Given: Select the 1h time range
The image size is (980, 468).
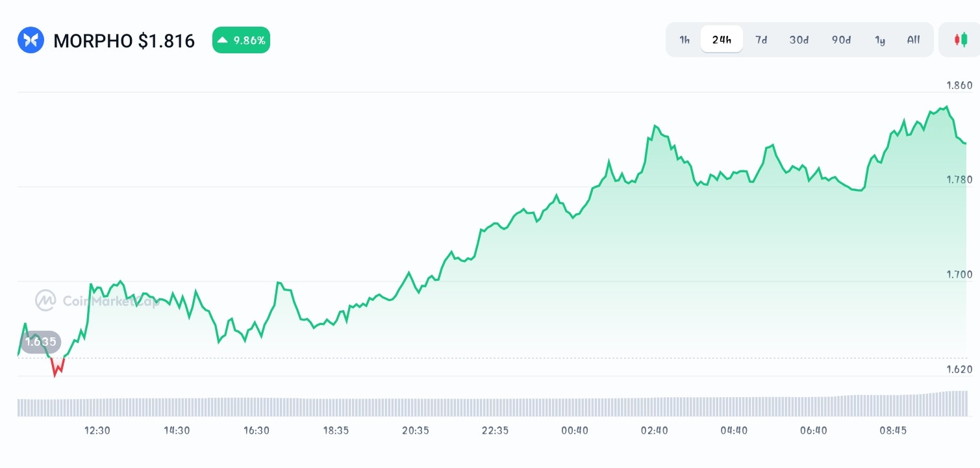Looking at the screenshot, I should [x=685, y=40].
